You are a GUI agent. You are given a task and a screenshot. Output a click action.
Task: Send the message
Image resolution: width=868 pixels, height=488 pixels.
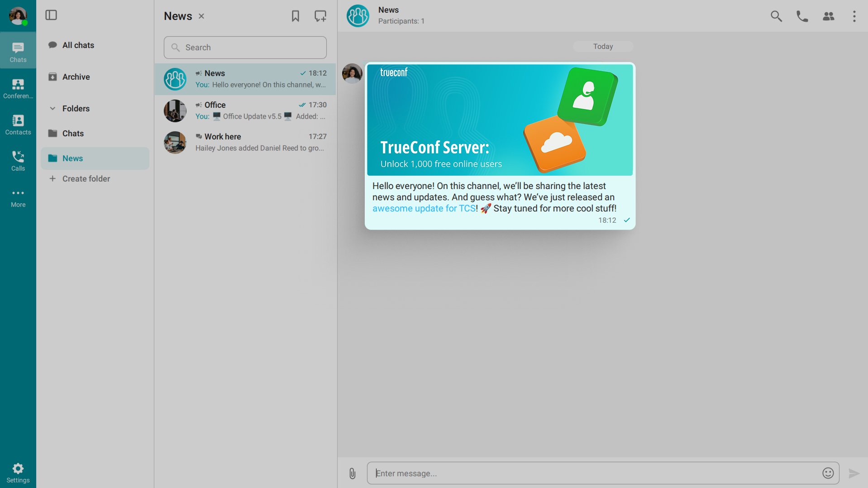pos(854,474)
